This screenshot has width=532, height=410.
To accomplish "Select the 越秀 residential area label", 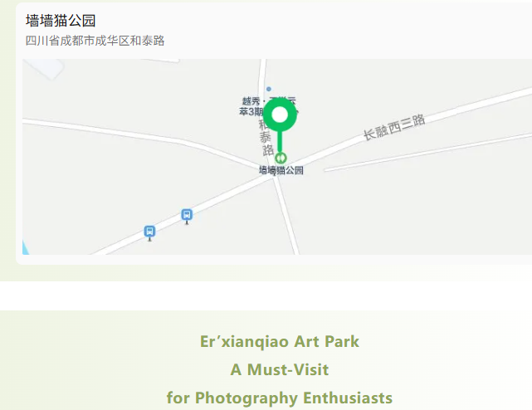I will coord(251,106).
